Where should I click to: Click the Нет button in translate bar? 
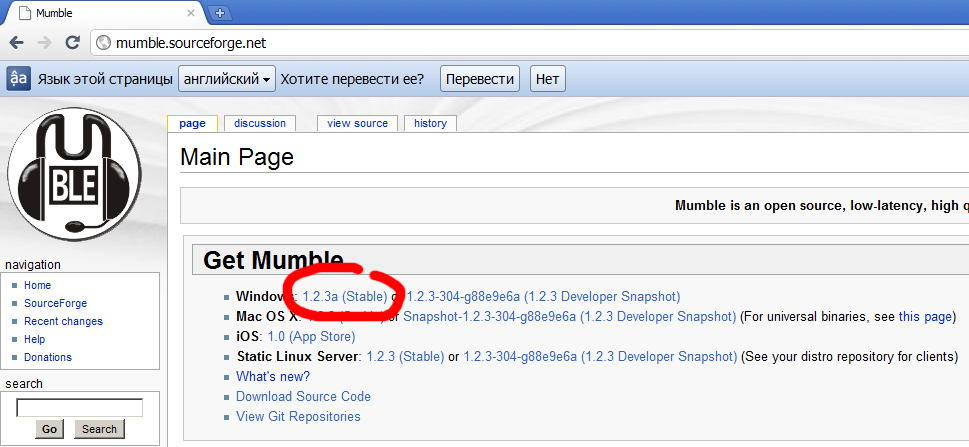pyautogui.click(x=548, y=79)
